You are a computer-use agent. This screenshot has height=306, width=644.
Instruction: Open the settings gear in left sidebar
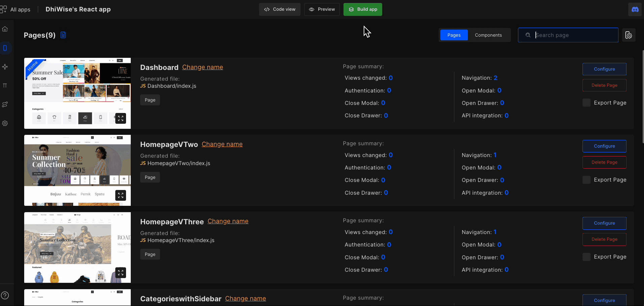pyautogui.click(x=5, y=123)
